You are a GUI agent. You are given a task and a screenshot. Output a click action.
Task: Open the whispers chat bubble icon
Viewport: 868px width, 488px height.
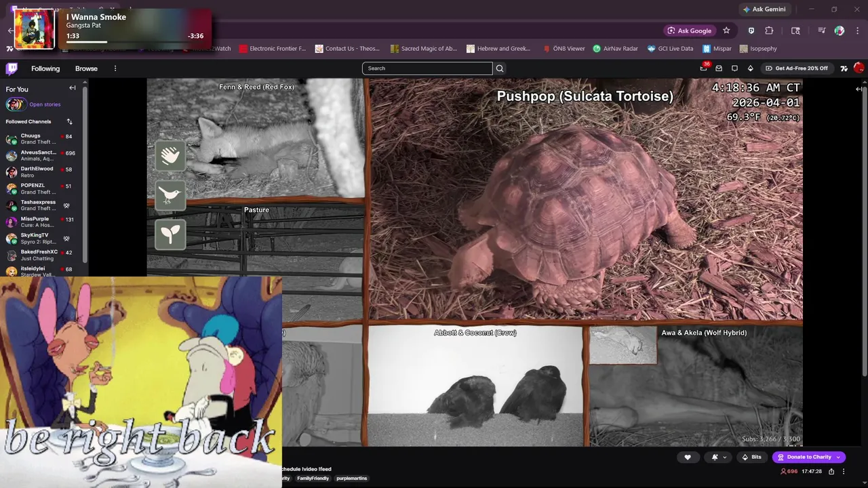tap(734, 68)
